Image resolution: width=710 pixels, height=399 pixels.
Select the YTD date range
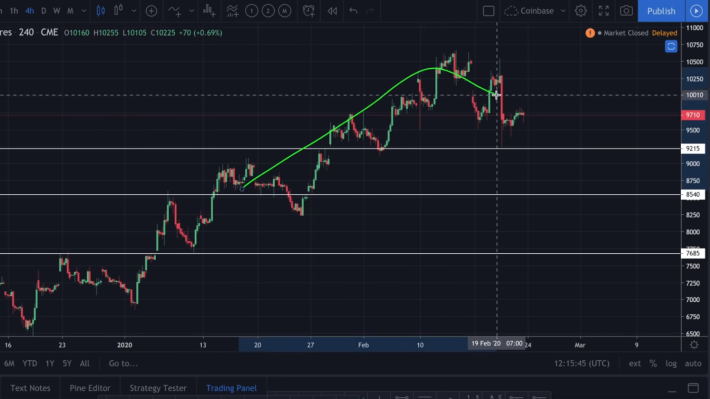click(30, 363)
